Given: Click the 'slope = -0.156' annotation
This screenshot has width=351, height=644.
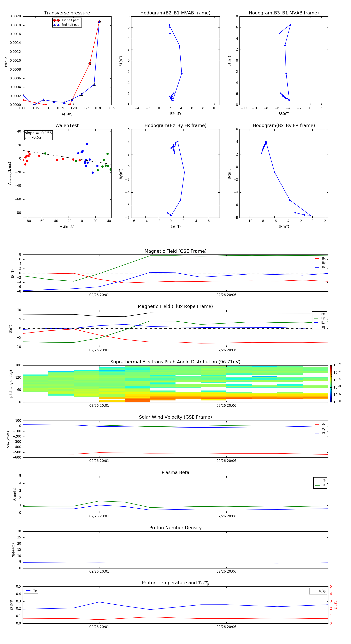Looking at the screenshot, I should [x=38, y=133].
